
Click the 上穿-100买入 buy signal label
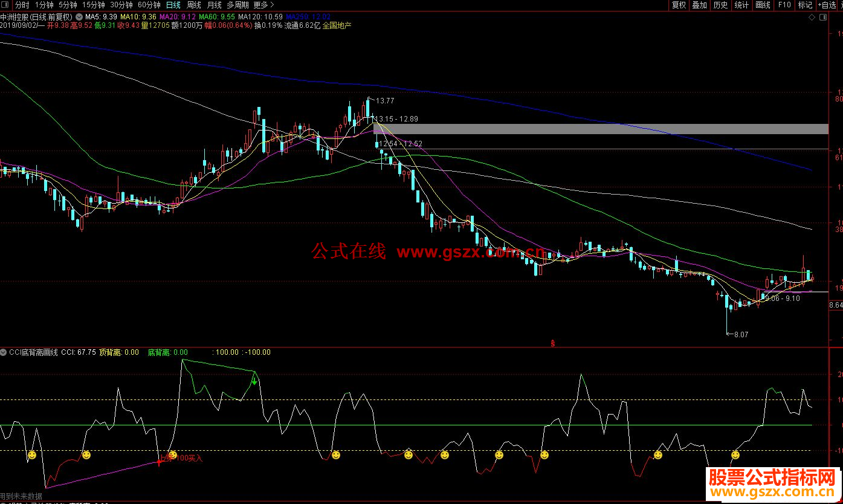pyautogui.click(x=181, y=459)
